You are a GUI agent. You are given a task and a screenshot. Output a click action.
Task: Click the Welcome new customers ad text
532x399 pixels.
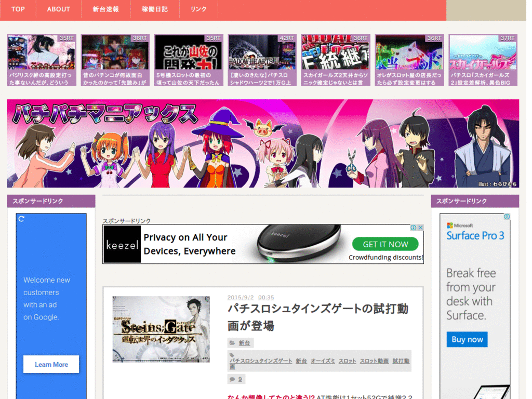(47, 299)
